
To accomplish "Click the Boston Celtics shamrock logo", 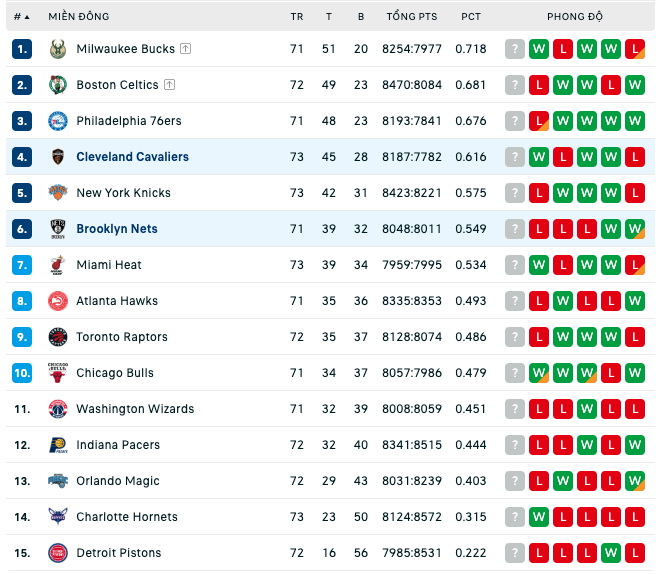I will coord(58,85).
